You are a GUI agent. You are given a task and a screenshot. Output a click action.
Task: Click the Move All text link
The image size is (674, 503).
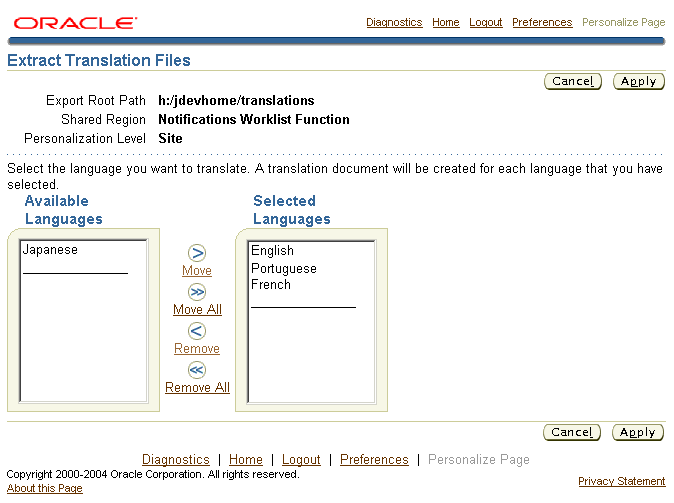[x=197, y=309]
